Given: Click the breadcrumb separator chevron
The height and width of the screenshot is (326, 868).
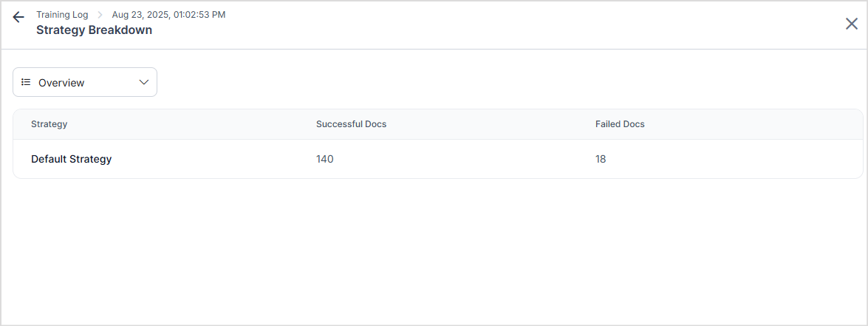Looking at the screenshot, I should (x=100, y=15).
